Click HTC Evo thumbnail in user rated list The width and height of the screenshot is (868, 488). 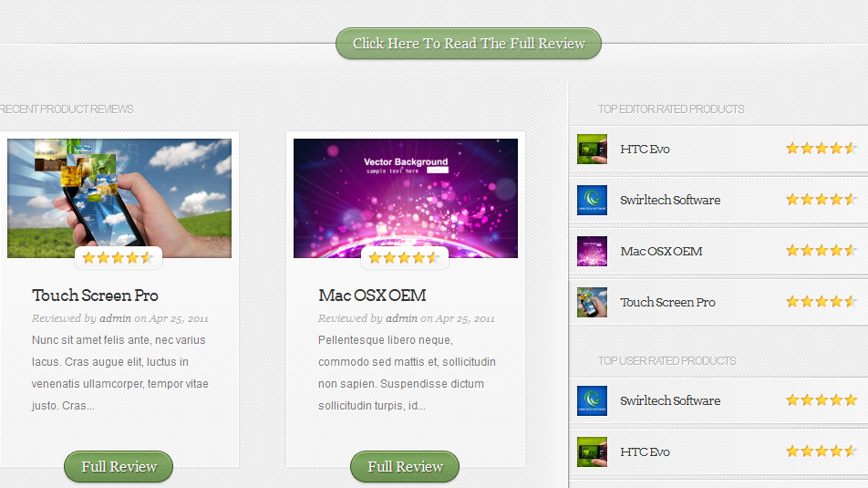(x=592, y=452)
